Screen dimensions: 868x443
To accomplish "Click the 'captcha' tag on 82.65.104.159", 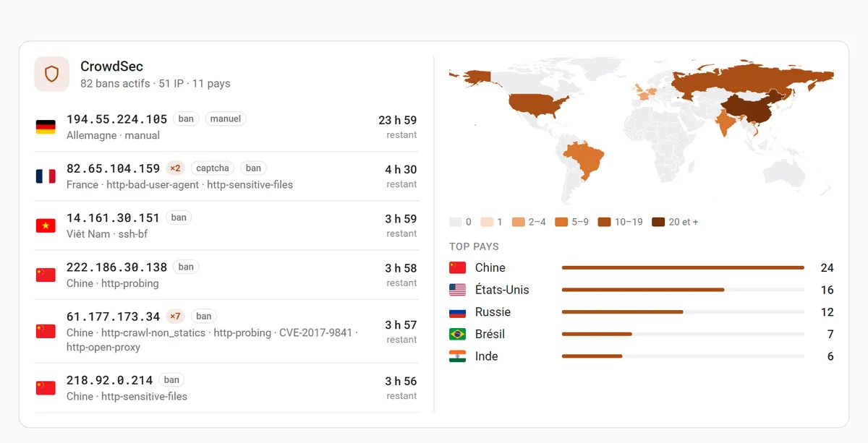I will [x=213, y=168].
